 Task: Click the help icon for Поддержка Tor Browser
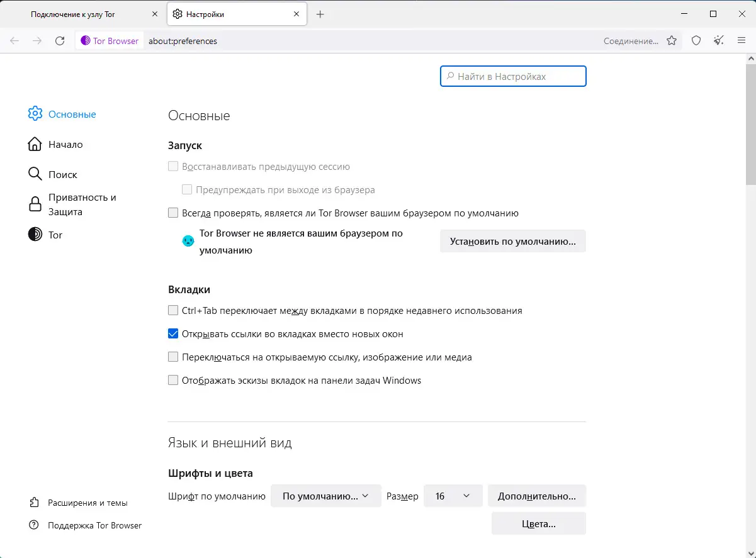click(x=35, y=525)
